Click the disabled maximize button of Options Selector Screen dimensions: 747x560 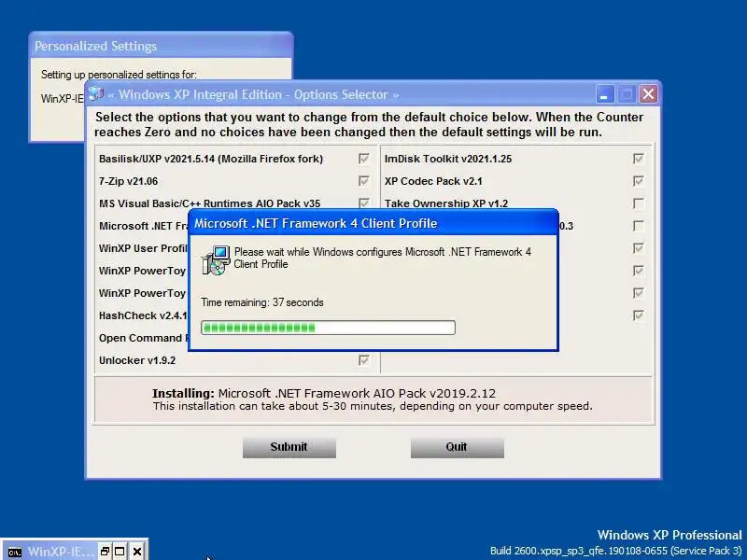(x=627, y=94)
